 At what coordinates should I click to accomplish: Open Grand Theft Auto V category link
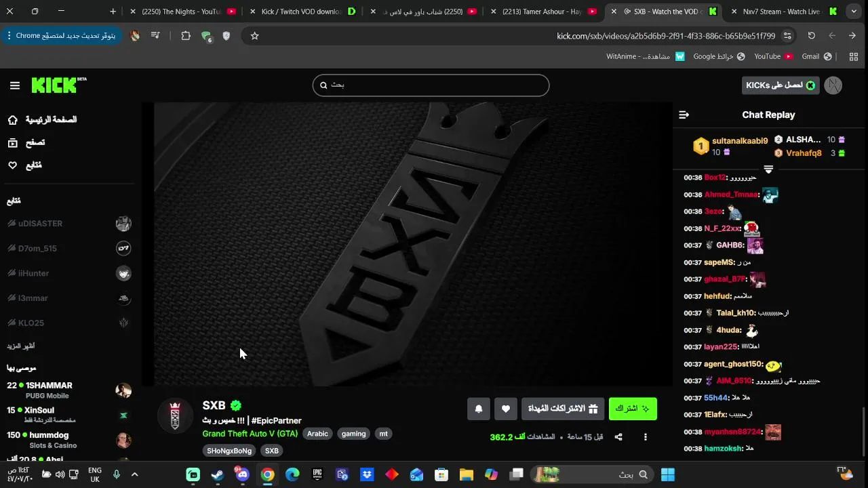250,434
